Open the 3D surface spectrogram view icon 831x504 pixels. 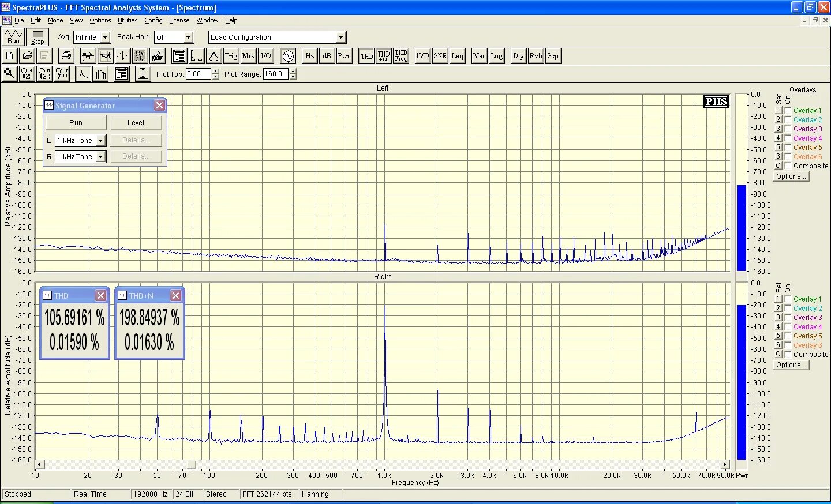(x=157, y=56)
